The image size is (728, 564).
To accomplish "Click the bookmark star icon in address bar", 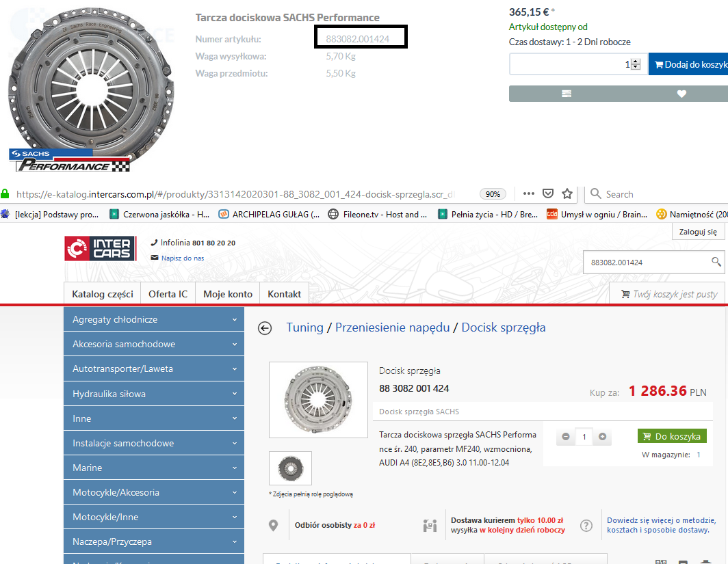I will click(x=567, y=194).
